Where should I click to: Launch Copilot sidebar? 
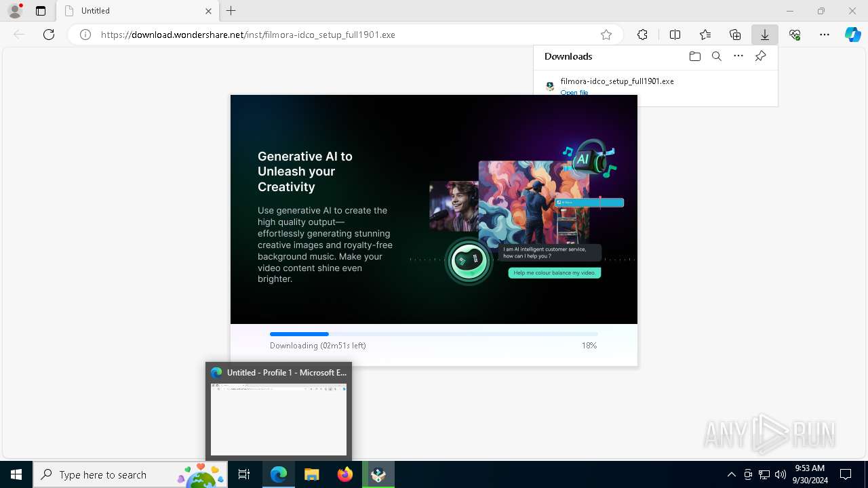pos(853,35)
